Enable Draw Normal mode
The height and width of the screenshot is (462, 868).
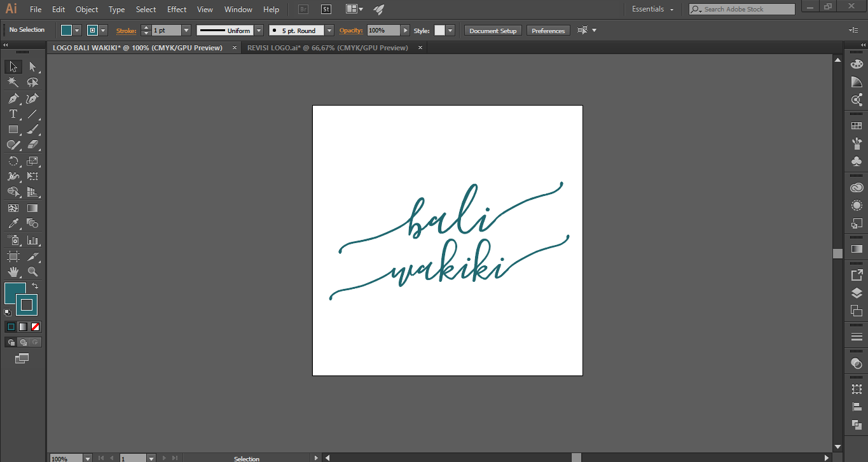[x=11, y=342]
